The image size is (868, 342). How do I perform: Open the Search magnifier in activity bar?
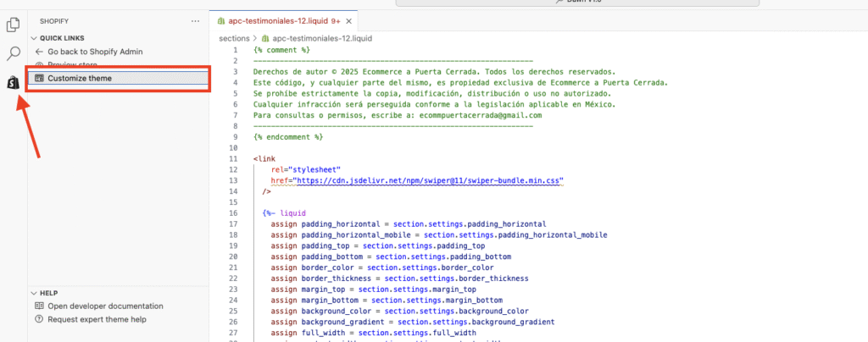(14, 53)
